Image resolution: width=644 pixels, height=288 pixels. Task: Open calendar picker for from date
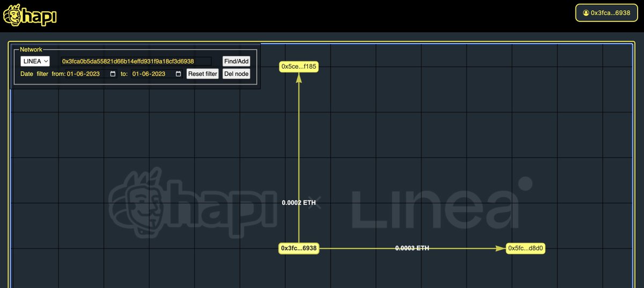113,74
